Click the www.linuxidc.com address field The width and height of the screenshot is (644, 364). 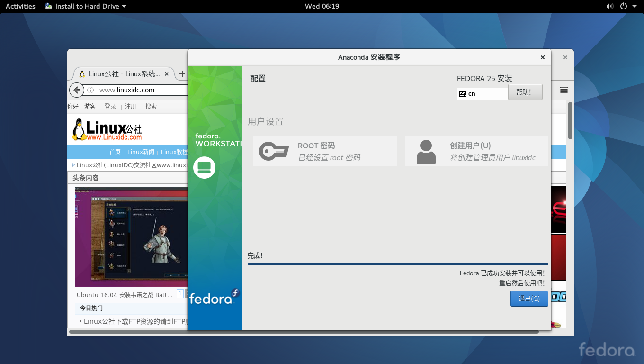pyautogui.click(x=142, y=90)
